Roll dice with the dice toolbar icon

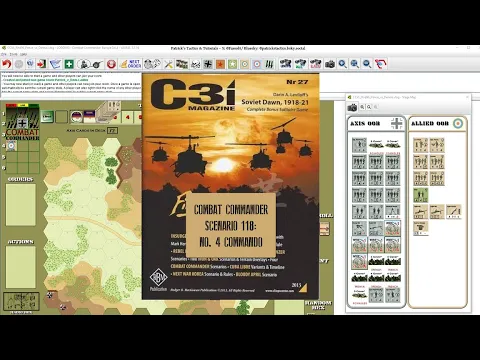[152, 64]
